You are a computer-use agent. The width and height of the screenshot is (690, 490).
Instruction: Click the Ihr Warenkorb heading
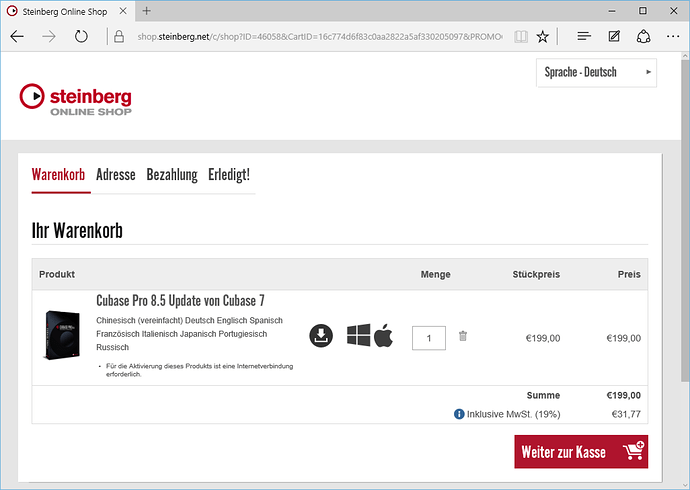click(x=77, y=230)
